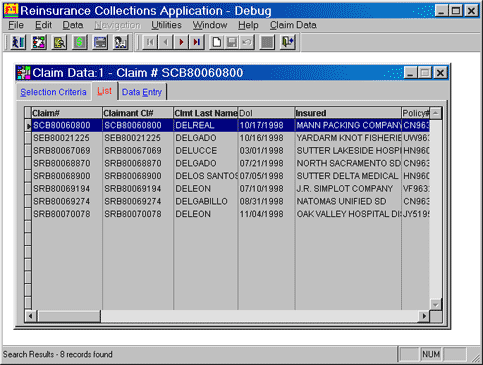The height and width of the screenshot is (365, 483).
Task: Click the magnifier search document toolbar icon
Action: coord(59,42)
